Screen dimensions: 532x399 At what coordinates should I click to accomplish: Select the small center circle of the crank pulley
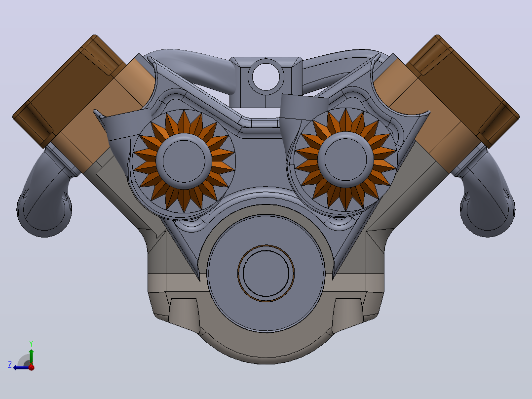(266, 273)
